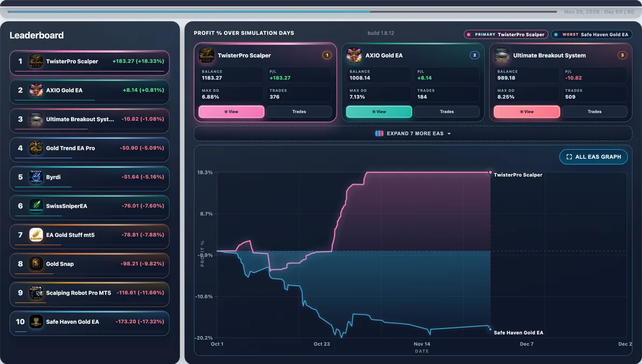Open the All EAs Graph view
This screenshot has width=642, height=364.
tap(594, 157)
